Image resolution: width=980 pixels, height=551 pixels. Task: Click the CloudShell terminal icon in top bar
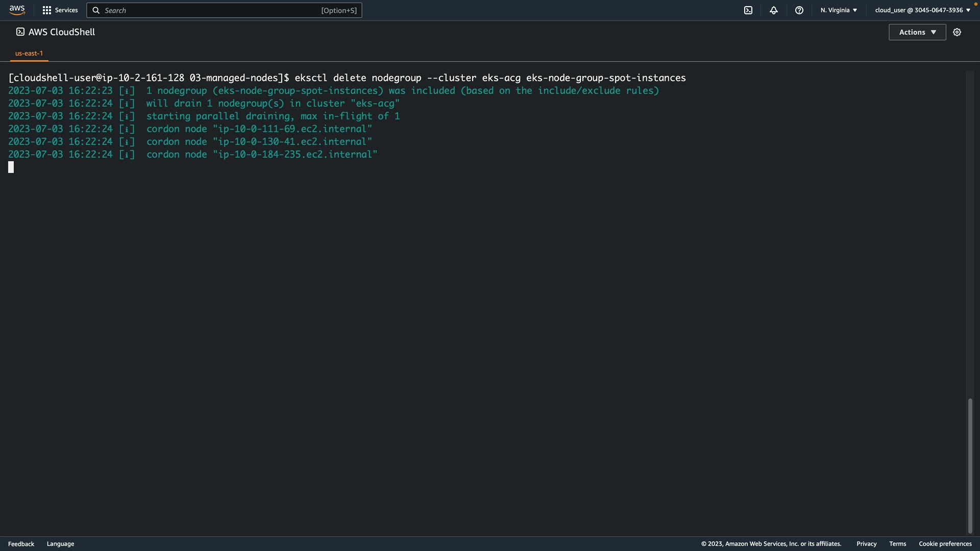[x=748, y=10]
